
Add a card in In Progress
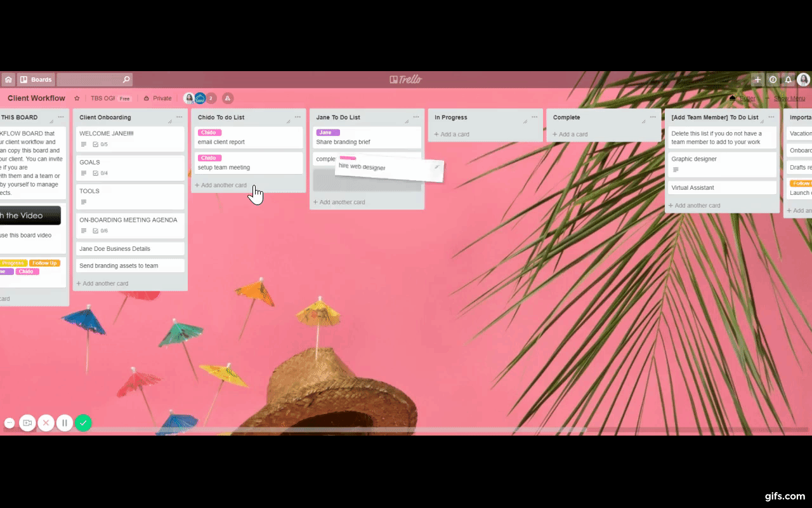(x=452, y=134)
